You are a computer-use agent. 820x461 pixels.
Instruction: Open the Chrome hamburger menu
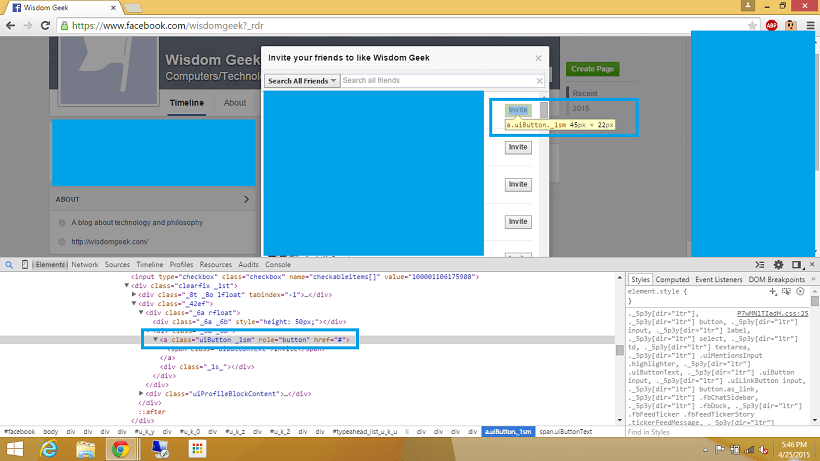(x=810, y=26)
